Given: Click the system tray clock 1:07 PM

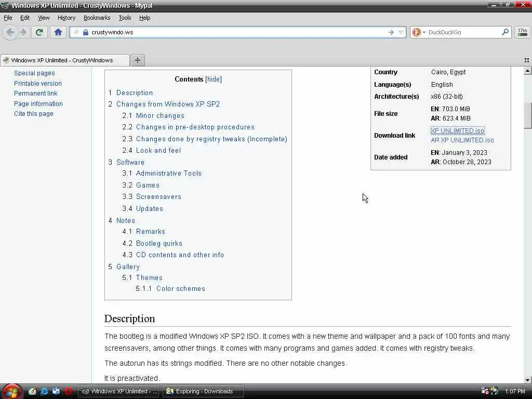Looking at the screenshot, I should [x=515, y=392].
